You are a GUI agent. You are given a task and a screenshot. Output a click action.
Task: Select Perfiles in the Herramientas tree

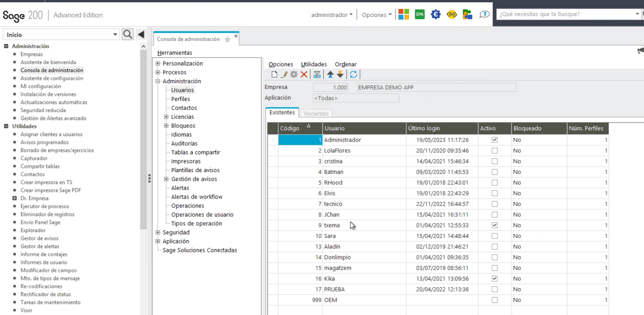point(181,99)
